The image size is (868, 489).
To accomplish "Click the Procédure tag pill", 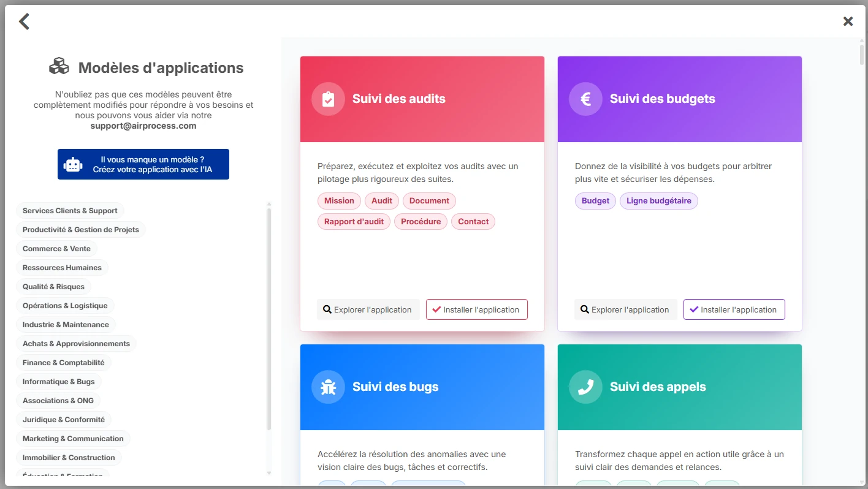I will pos(421,222).
